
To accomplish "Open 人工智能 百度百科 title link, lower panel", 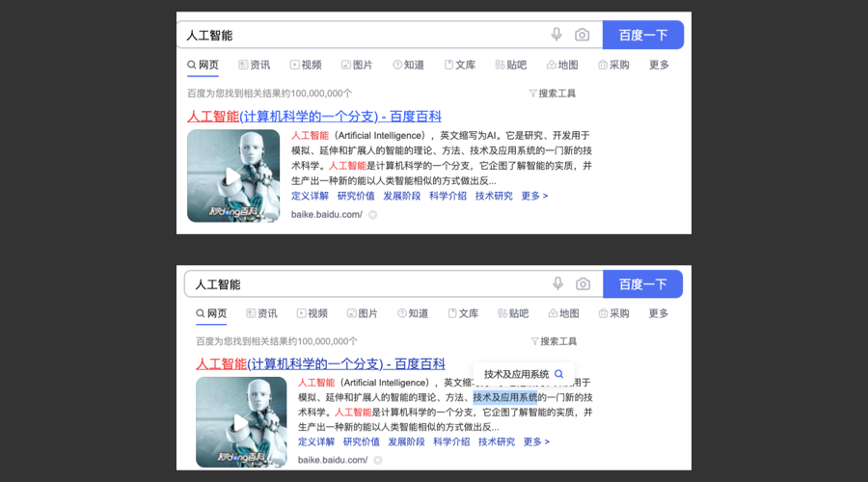I will (x=320, y=363).
